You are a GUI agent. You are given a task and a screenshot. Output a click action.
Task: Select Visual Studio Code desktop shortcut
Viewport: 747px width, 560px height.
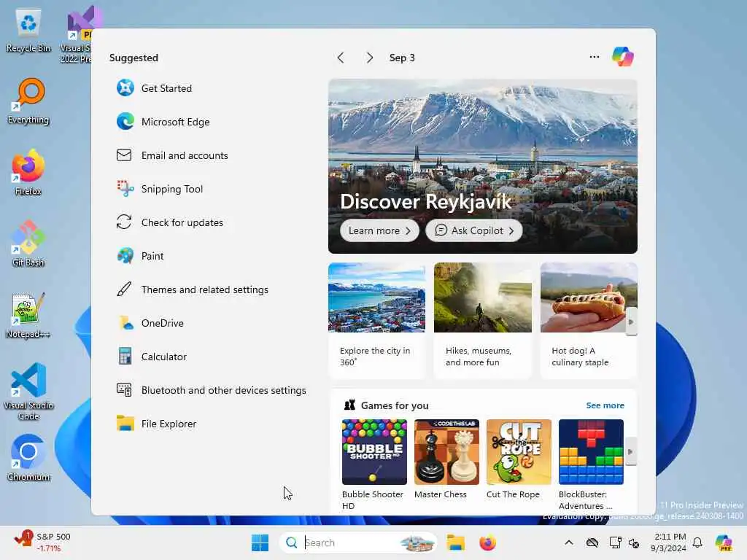click(28, 392)
